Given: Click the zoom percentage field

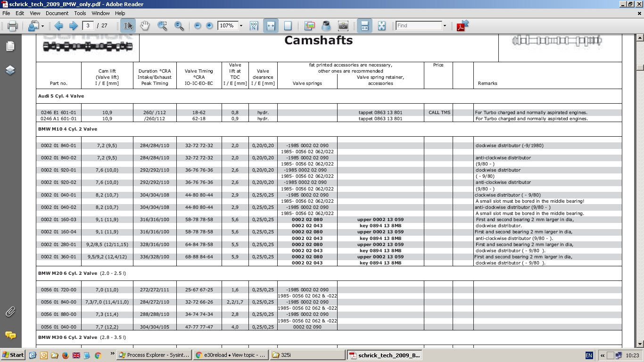Looking at the screenshot, I should point(228,25).
